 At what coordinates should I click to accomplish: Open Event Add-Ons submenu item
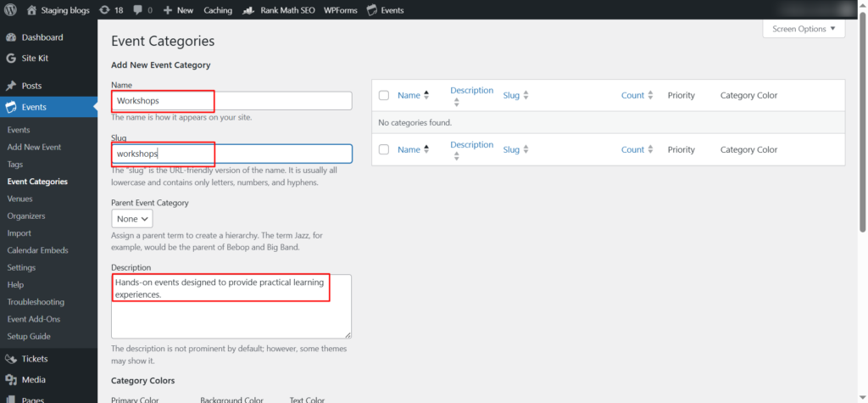pyautogui.click(x=34, y=319)
